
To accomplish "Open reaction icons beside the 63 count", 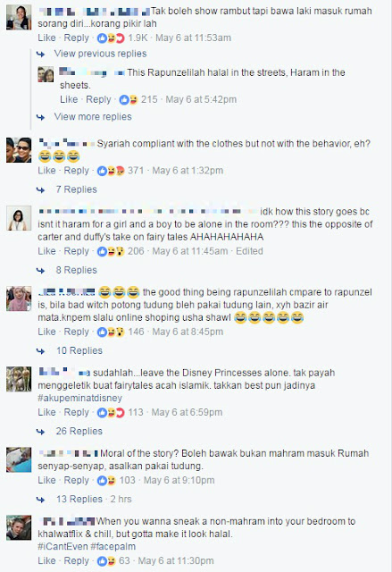I will pos(106,561).
